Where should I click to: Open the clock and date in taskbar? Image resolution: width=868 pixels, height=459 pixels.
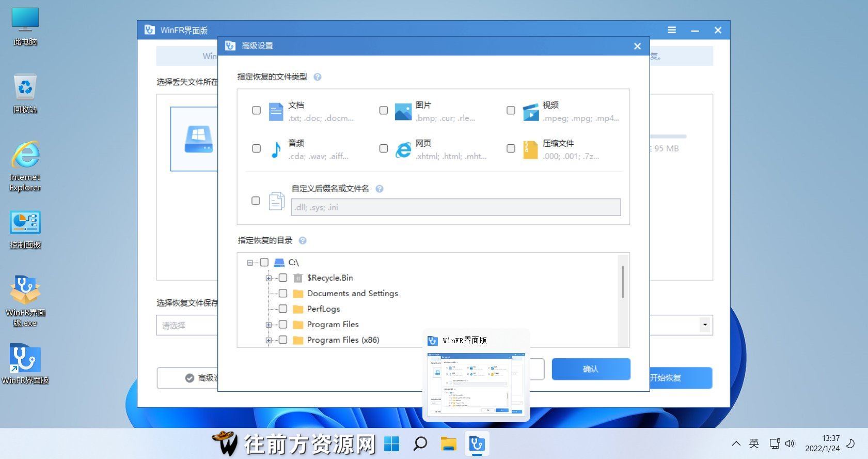coord(823,443)
